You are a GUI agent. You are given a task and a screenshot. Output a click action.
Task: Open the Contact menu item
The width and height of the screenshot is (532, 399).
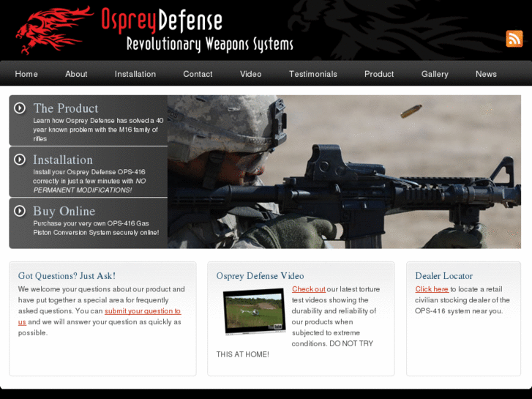pyautogui.click(x=198, y=74)
